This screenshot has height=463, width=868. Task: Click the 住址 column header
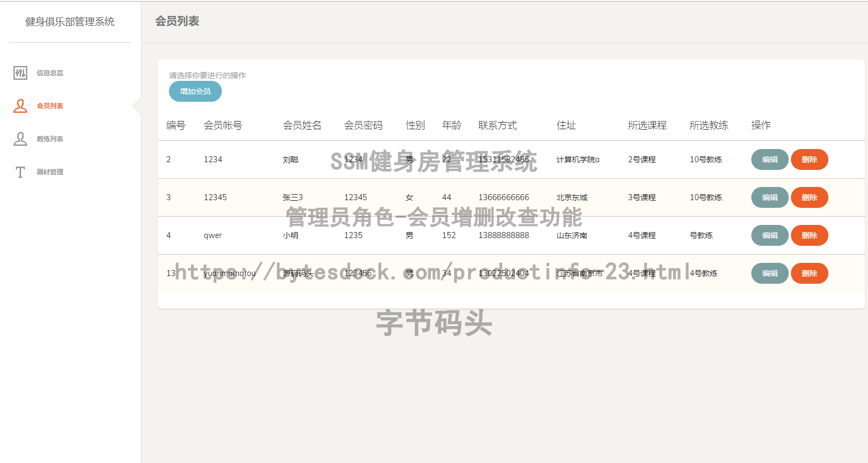[x=566, y=125]
